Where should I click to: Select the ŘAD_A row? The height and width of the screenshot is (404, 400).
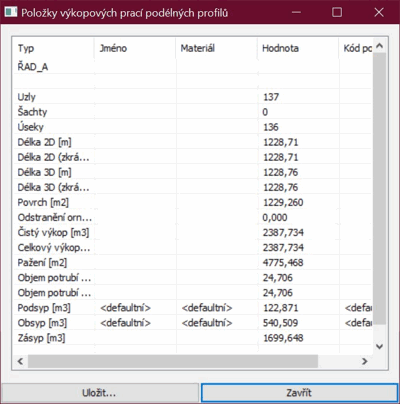pyautogui.click(x=192, y=67)
